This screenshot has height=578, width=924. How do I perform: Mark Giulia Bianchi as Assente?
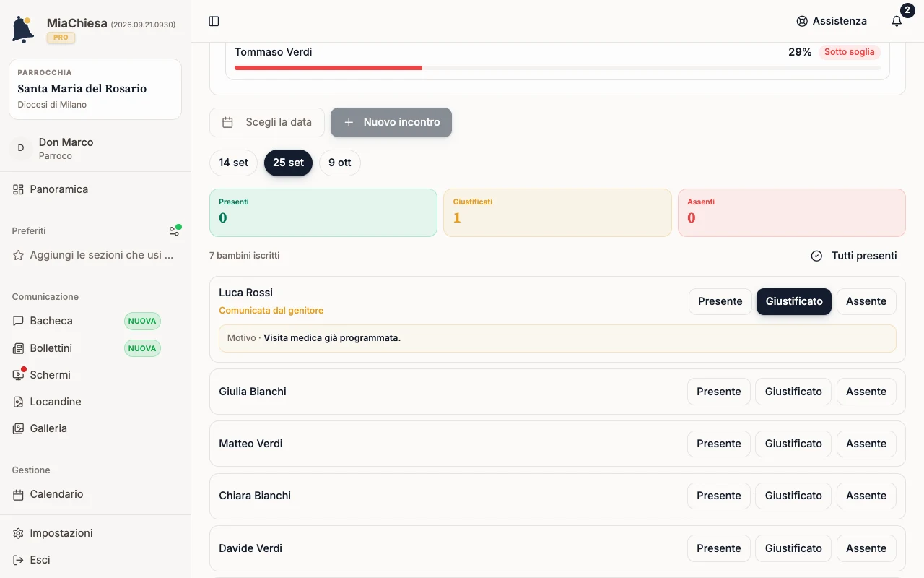point(866,392)
